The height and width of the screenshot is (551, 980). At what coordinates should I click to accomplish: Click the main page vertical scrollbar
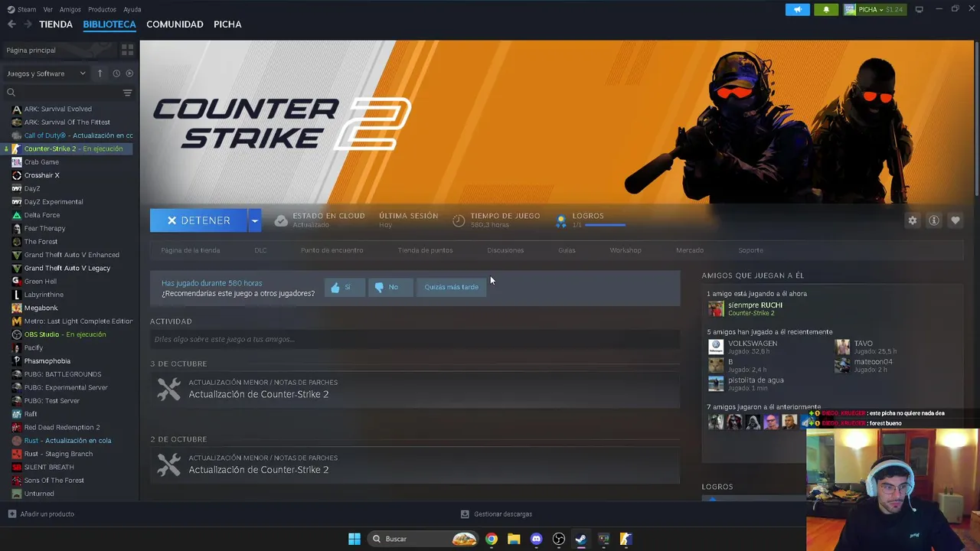pos(975,119)
